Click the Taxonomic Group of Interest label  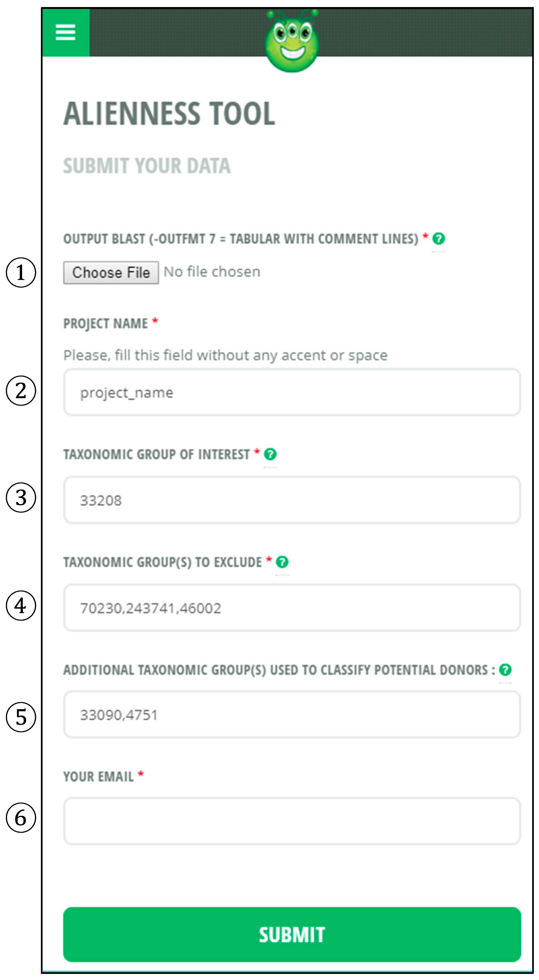[x=157, y=454]
